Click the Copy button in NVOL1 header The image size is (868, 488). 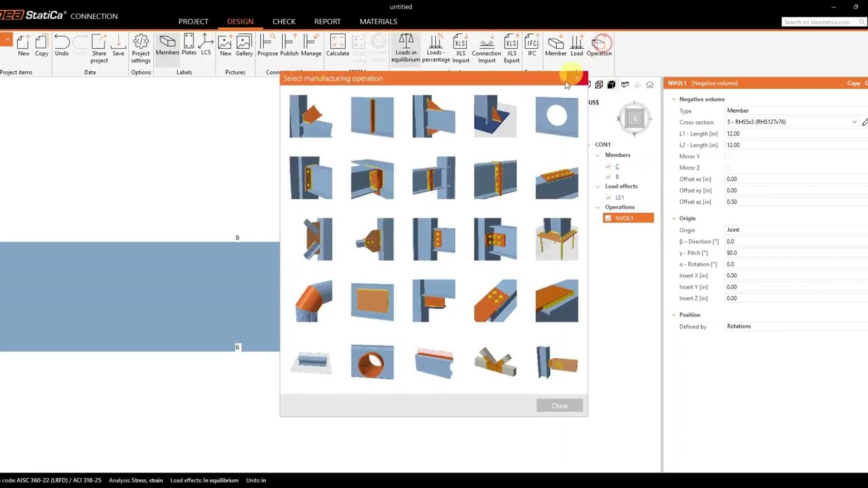click(854, 83)
